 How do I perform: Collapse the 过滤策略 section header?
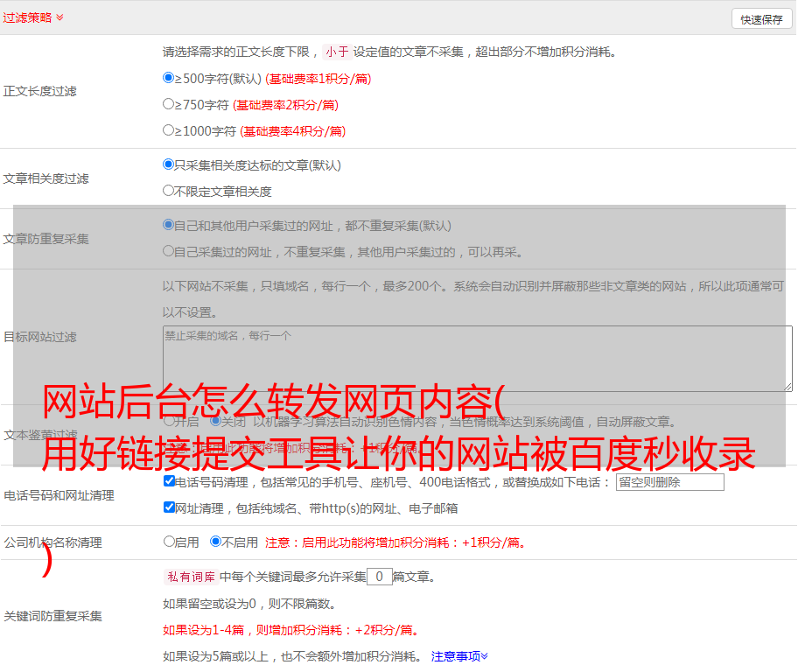click(32, 17)
